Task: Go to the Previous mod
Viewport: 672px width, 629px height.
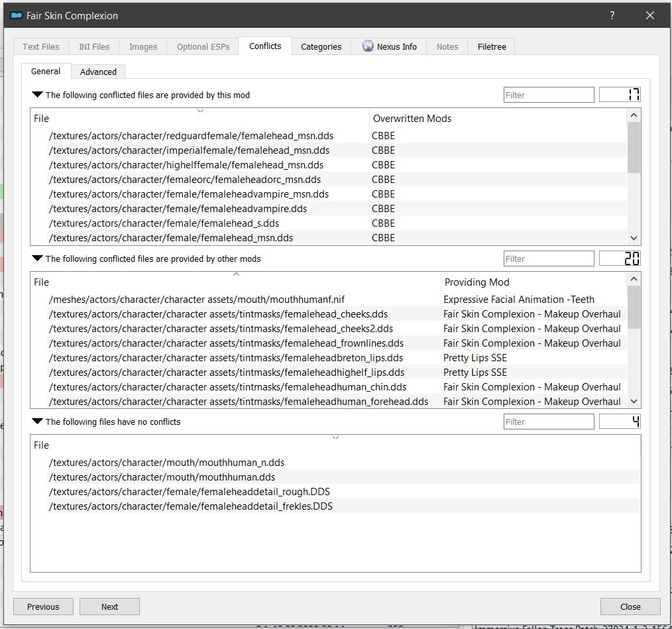Action: [x=43, y=606]
